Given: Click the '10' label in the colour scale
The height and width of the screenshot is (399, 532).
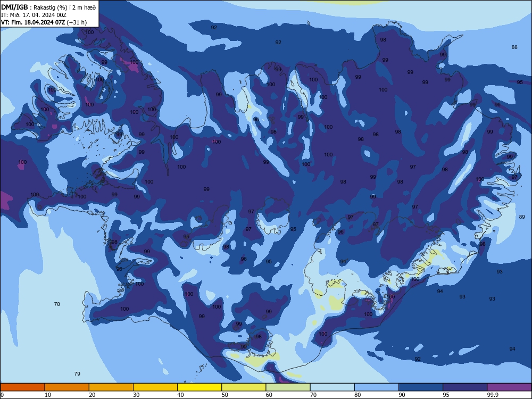Looking at the screenshot, I should (x=48, y=395).
